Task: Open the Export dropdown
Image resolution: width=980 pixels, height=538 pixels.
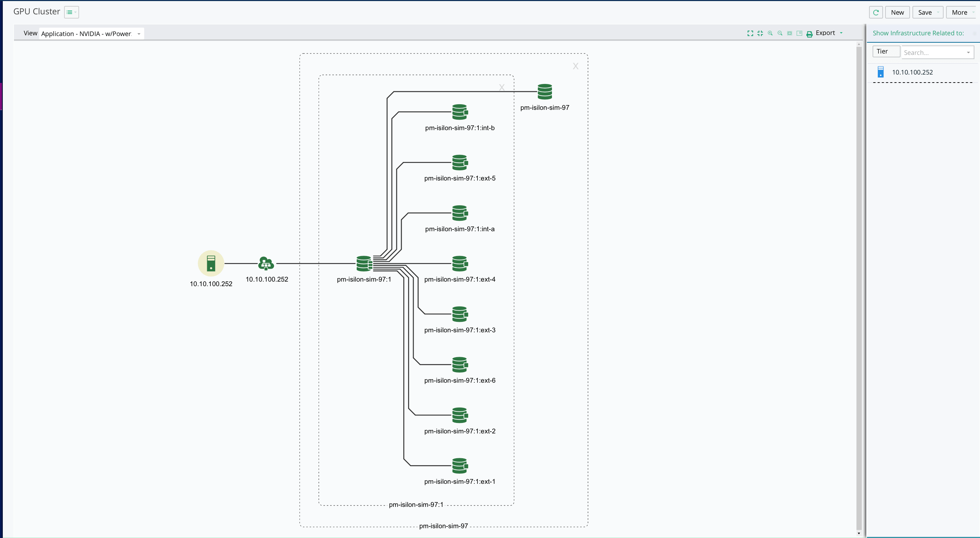Action: (x=829, y=33)
